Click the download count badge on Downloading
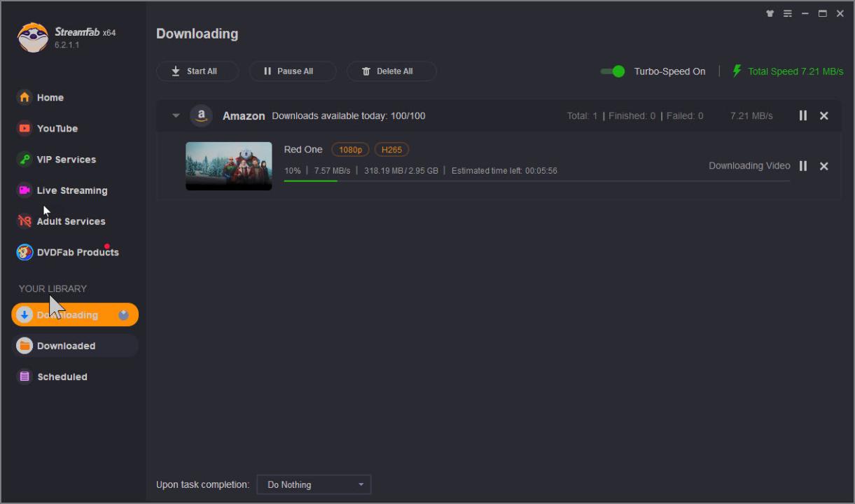 pyautogui.click(x=124, y=315)
